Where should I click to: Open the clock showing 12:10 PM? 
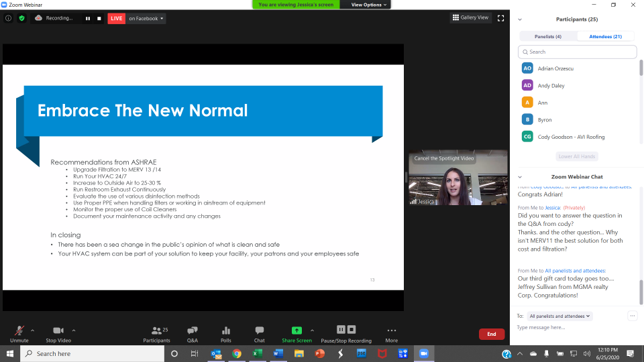(608, 353)
